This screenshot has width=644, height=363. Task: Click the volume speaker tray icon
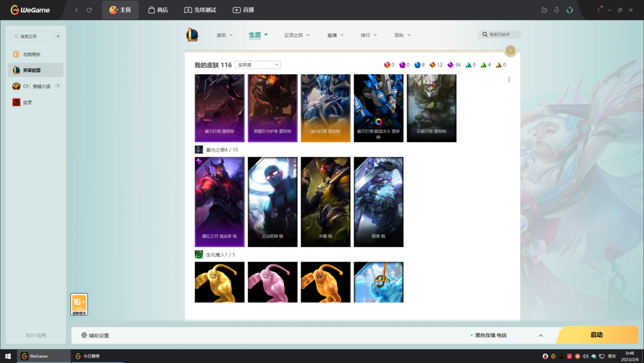[586, 356]
